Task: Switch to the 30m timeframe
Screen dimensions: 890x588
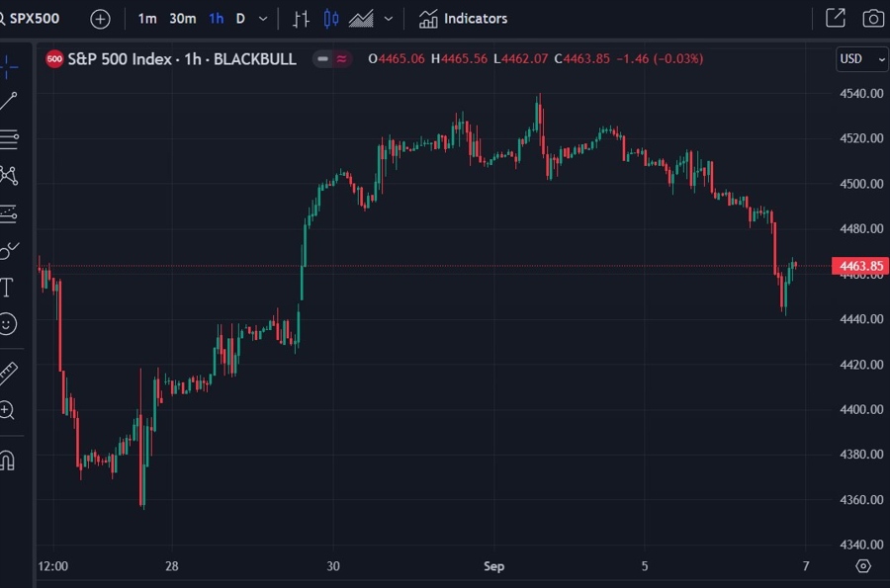Action: tap(183, 19)
